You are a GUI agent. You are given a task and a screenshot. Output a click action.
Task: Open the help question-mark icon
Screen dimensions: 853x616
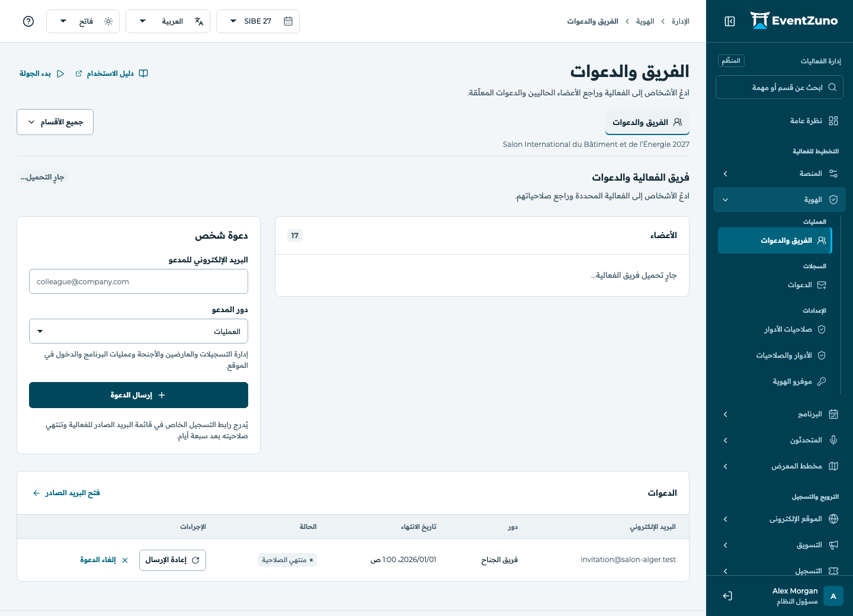tap(28, 21)
